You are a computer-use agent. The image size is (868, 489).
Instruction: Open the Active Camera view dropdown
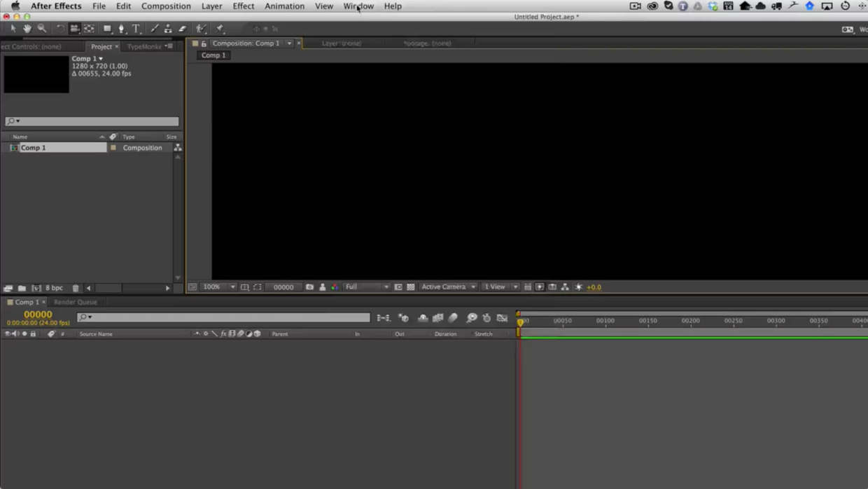[448, 287]
